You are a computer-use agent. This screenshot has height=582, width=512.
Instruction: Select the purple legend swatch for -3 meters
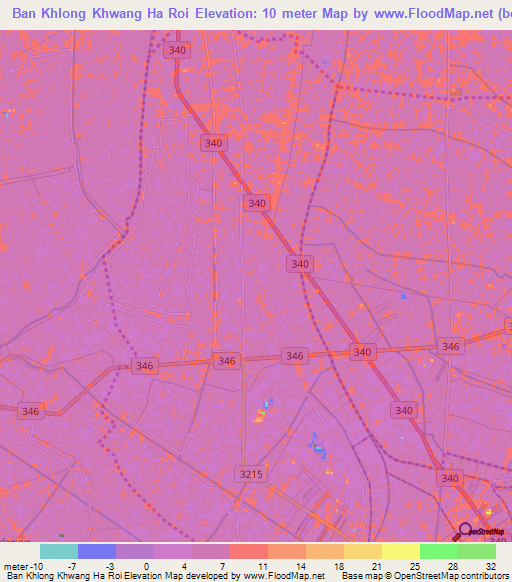click(x=135, y=552)
